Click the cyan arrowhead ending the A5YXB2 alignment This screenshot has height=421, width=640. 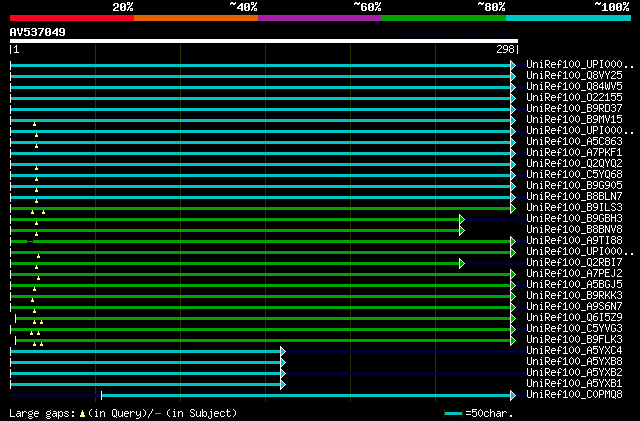(x=283, y=374)
